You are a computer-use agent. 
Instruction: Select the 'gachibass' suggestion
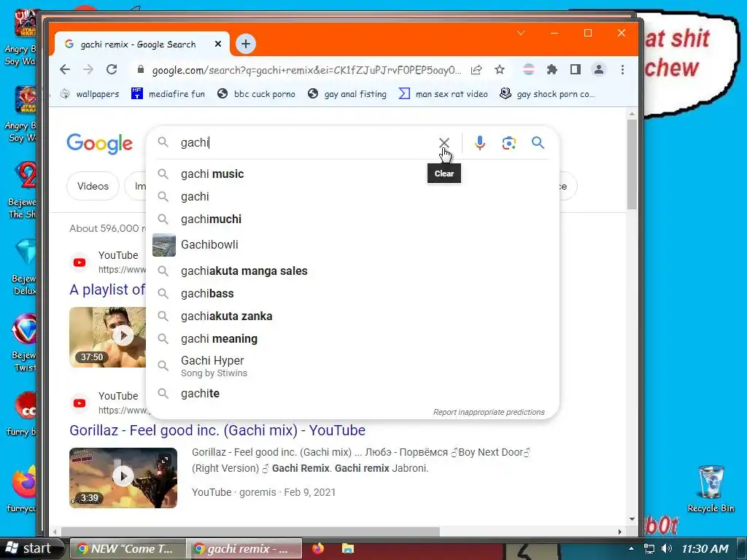coord(352,293)
